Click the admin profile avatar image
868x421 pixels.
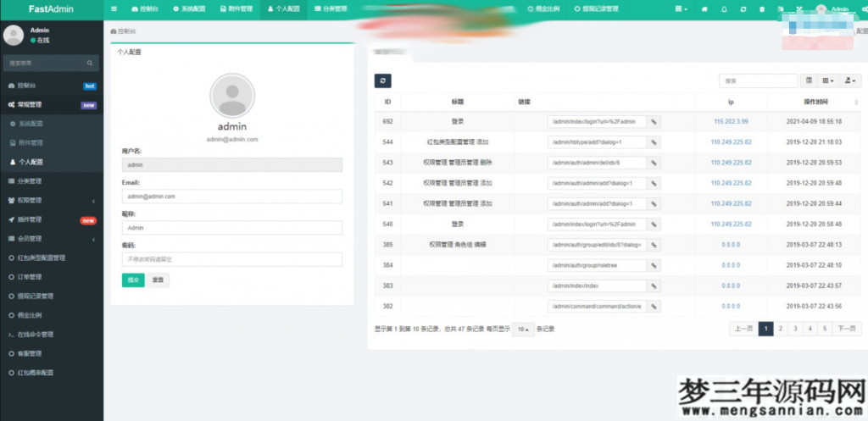[x=232, y=96]
